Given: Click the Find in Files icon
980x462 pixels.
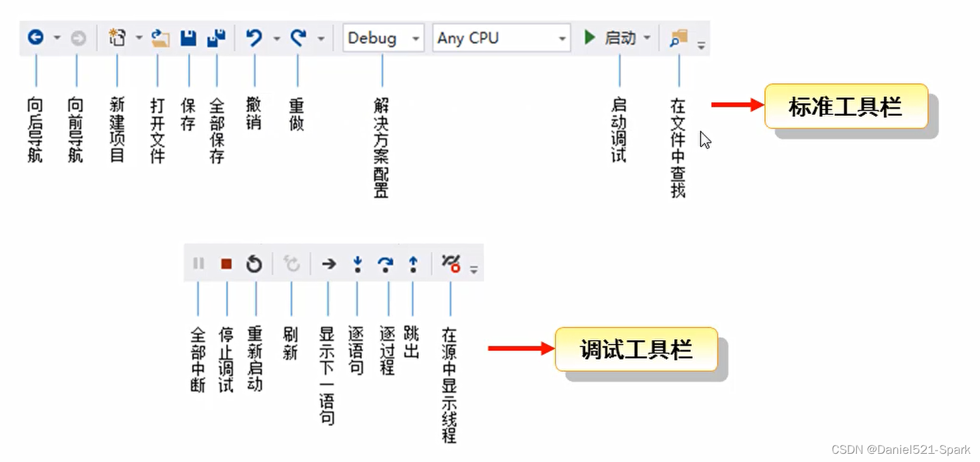Looking at the screenshot, I should tap(679, 39).
